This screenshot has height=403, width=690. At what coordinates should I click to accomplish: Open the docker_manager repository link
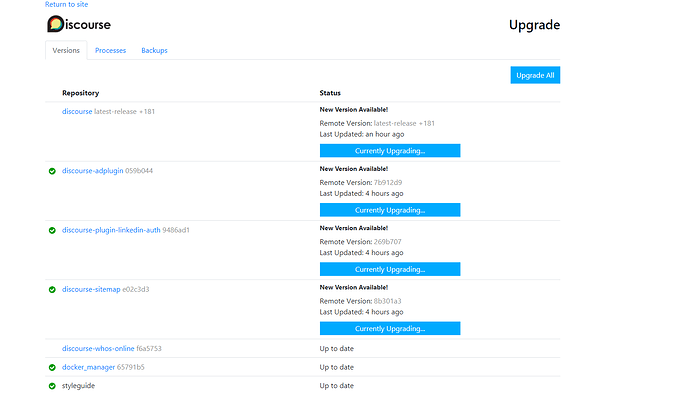[x=88, y=367]
